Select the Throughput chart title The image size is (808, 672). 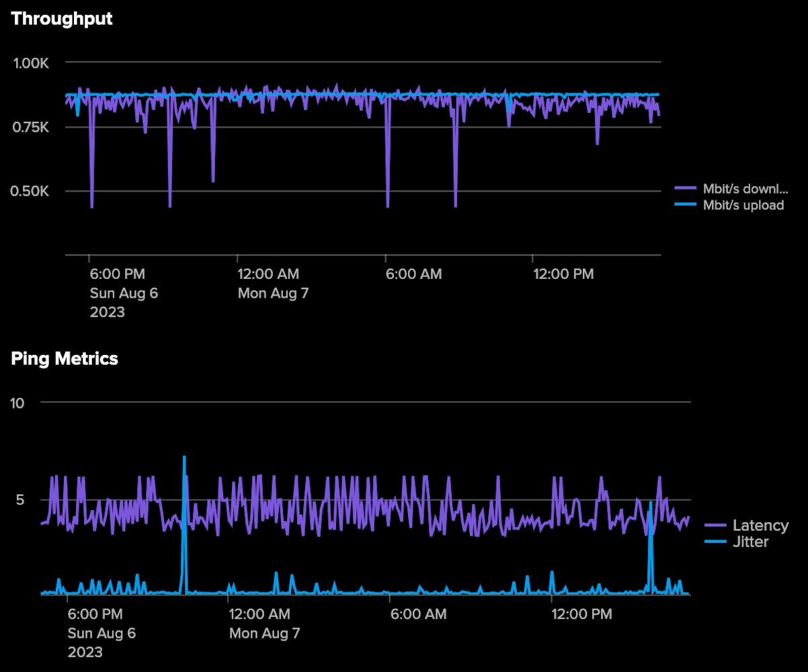(62, 19)
